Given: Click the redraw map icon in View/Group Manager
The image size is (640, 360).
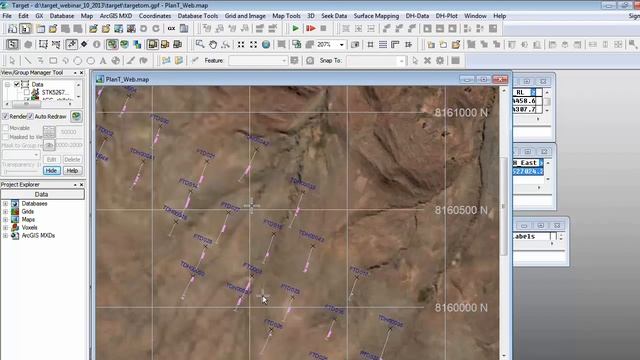Looking at the screenshot, I should pyautogui.click(x=76, y=116).
